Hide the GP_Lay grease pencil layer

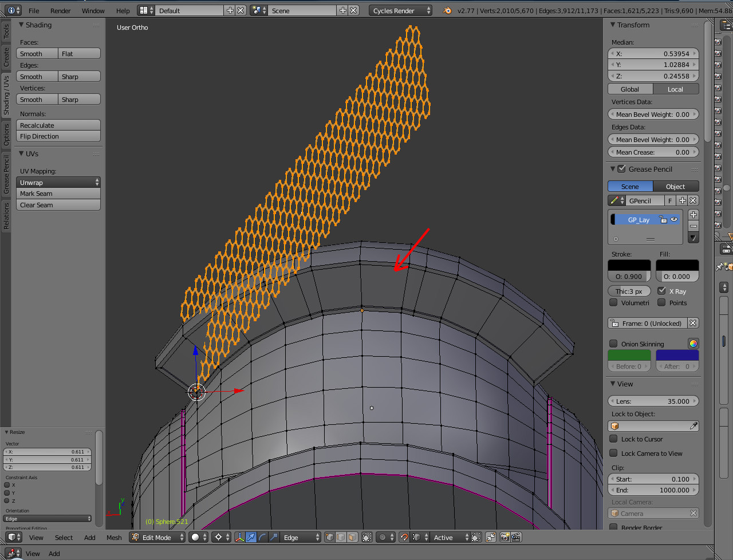[x=674, y=219]
